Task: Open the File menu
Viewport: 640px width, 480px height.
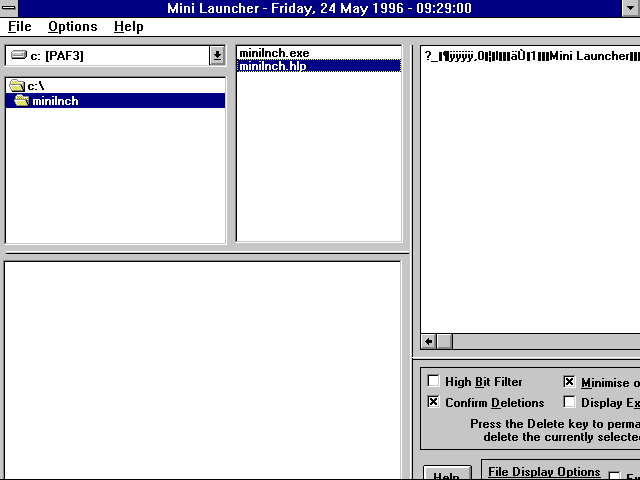Action: 19,27
